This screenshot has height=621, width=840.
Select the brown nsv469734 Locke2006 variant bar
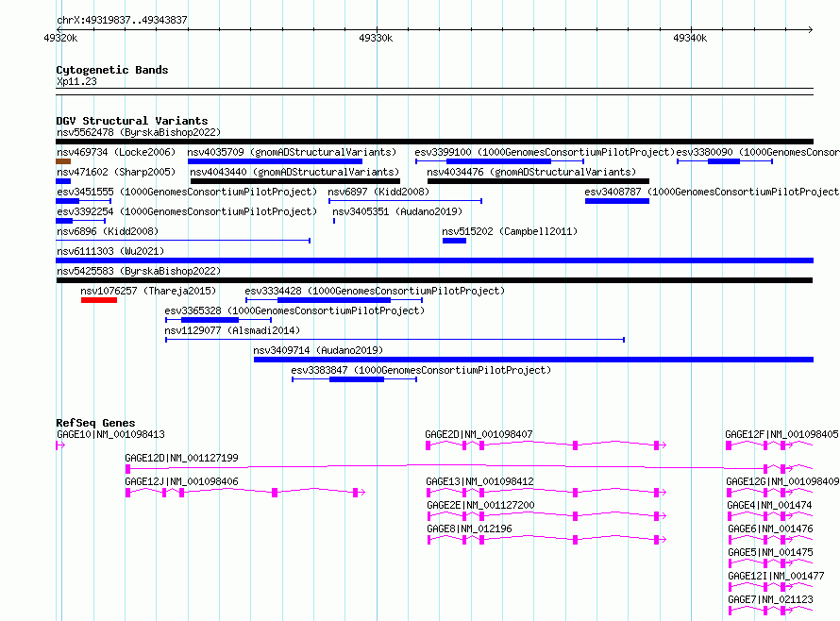(x=63, y=161)
